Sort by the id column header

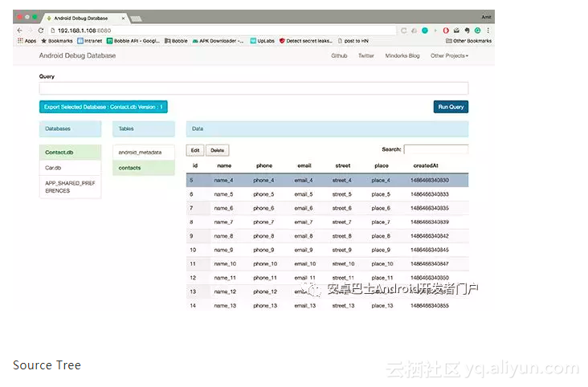tap(195, 165)
